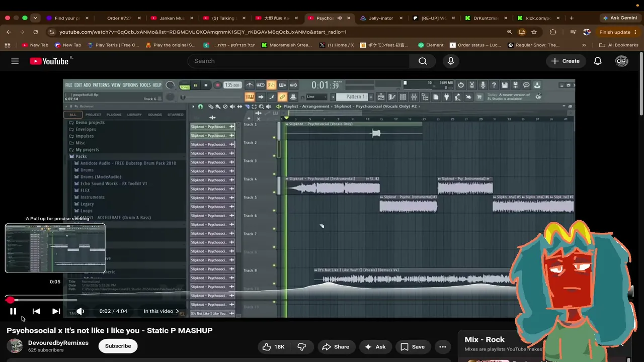
Task: View site information icon in address bar
Action: coord(51,32)
